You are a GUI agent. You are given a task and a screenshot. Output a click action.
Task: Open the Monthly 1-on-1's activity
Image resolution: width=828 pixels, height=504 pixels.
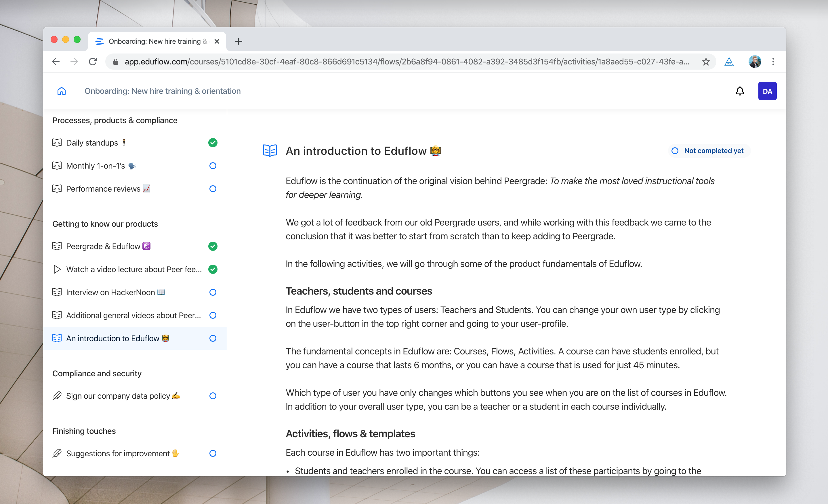click(135, 166)
